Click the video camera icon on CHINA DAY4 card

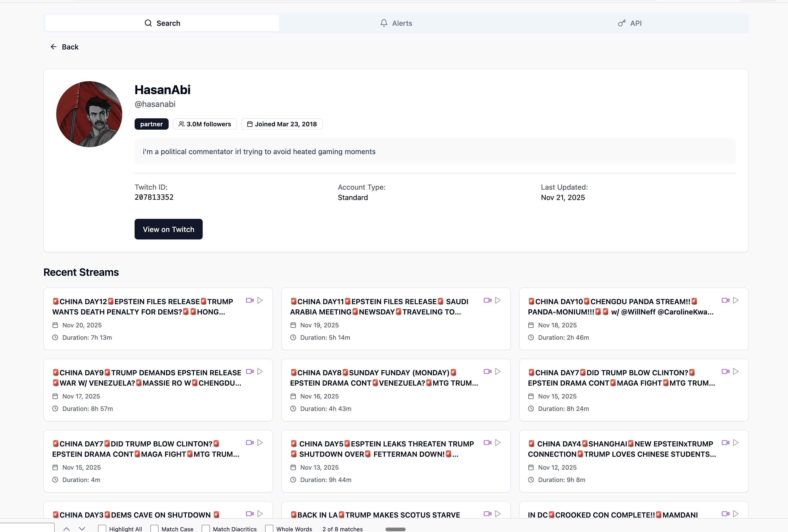(726, 443)
